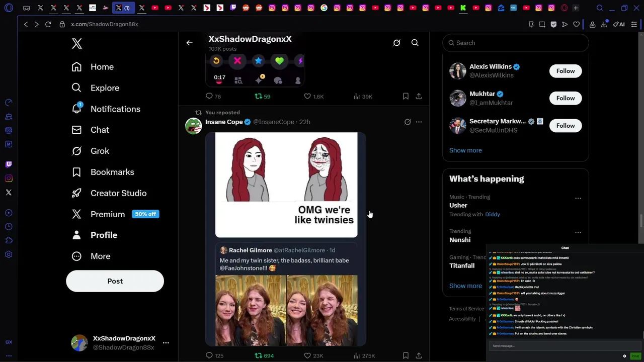
Task: Open More menu in X navigation
Action: pyautogui.click(x=91, y=256)
